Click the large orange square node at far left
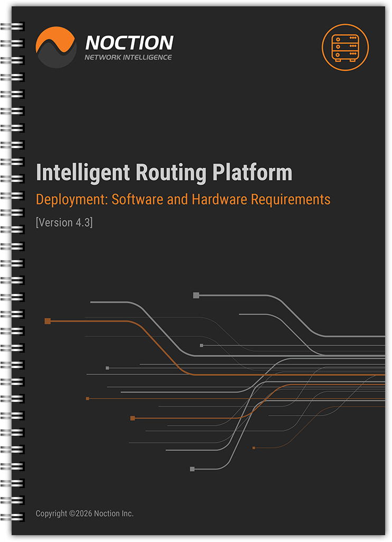Screen dimensions: 392x542 point(48,321)
